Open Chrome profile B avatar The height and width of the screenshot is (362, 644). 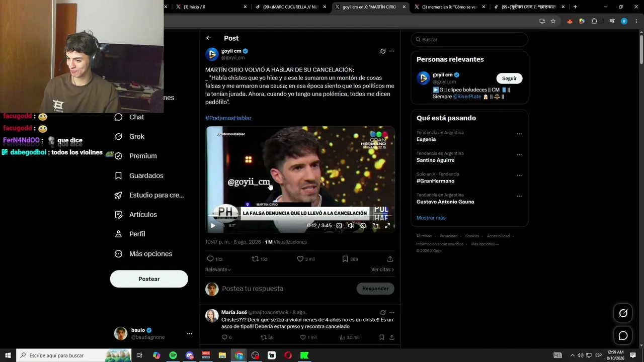[x=624, y=21]
